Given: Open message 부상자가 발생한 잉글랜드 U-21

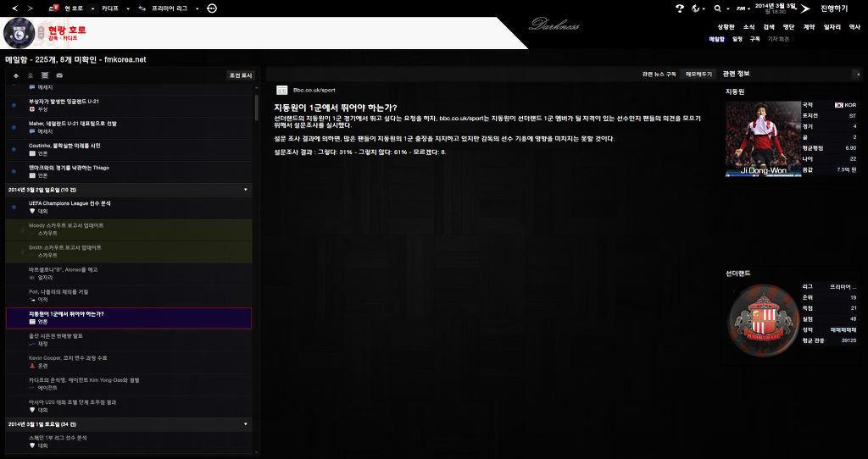Looking at the screenshot, I should (x=129, y=106).
